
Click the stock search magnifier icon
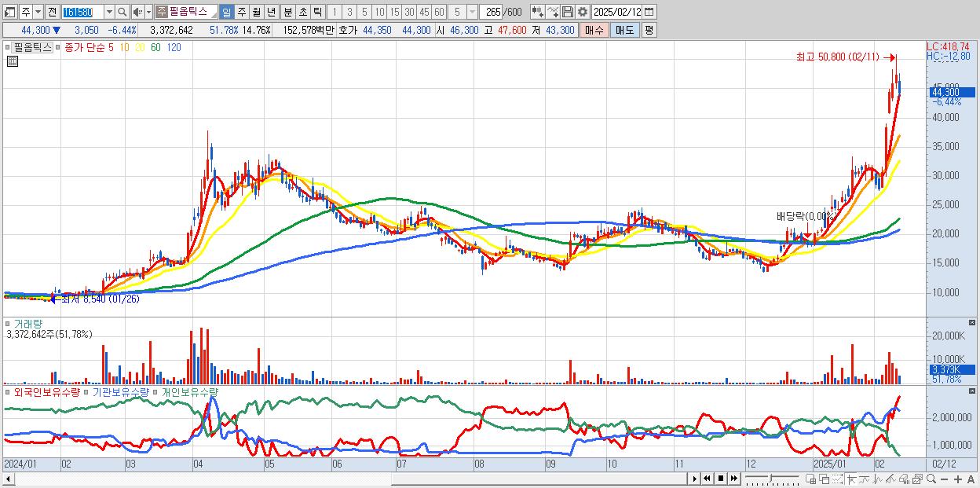pyautogui.click(x=122, y=12)
